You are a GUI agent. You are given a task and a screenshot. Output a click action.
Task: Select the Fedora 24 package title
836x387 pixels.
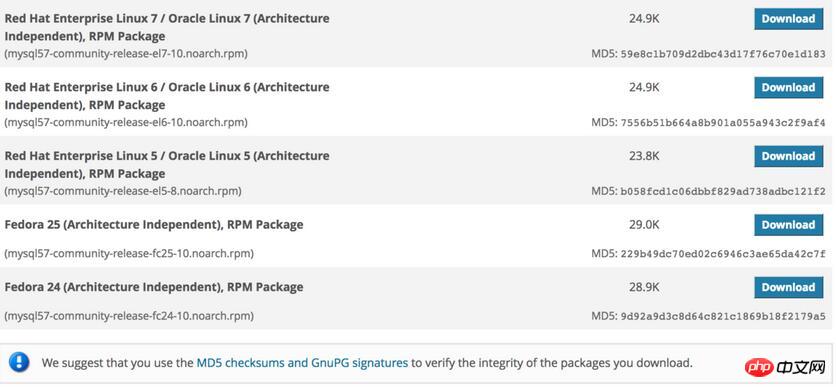click(154, 287)
